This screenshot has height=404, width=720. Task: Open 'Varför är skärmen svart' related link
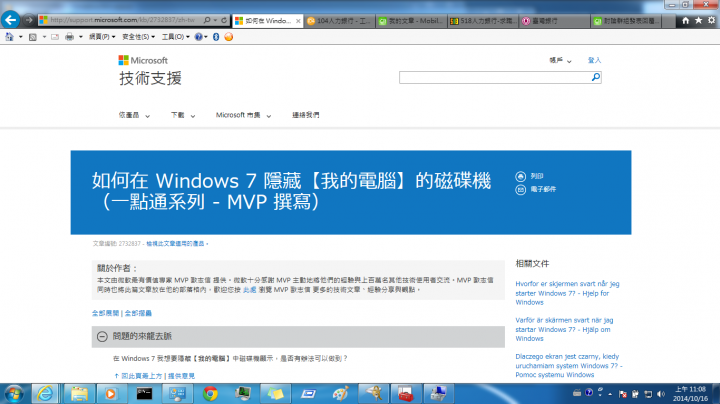[564, 329]
